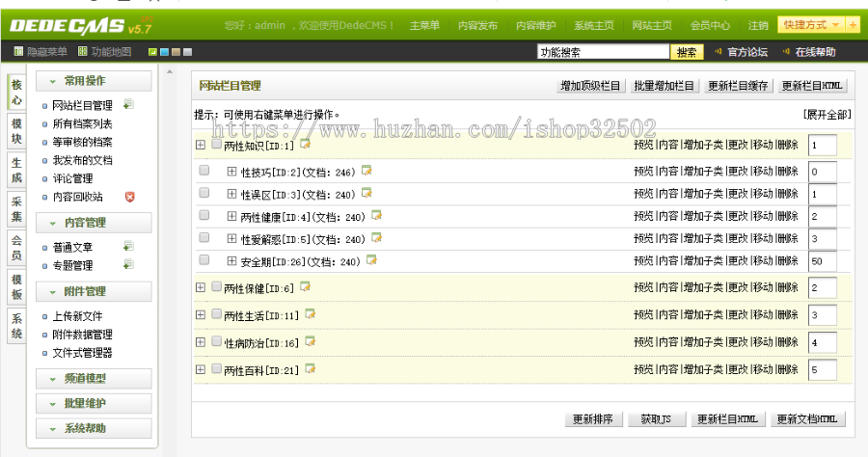Screen dimensions: 868x457
Task: Check the box for 两性生活[ID:11]
Action: (x=216, y=314)
